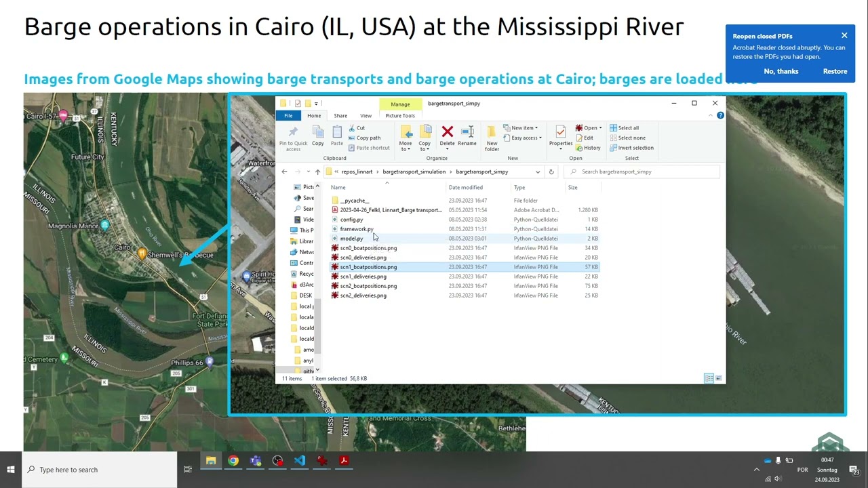The image size is (868, 488).
Task: Switch to the Home ribbon tab
Action: 314,116
